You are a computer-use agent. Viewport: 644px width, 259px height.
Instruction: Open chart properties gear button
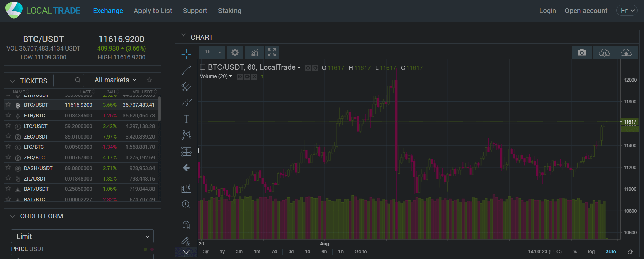[235, 52]
